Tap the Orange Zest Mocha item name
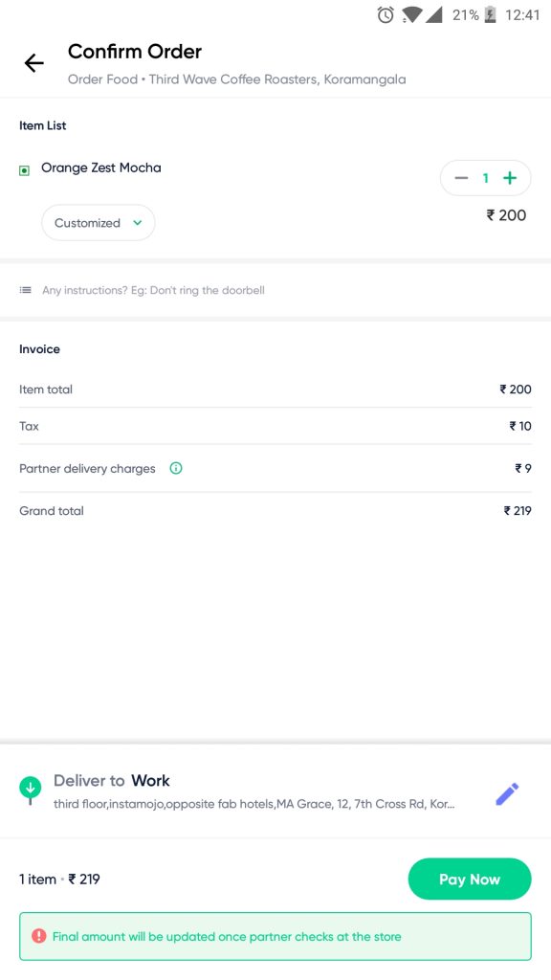This screenshot has width=551, height=980. pos(101,167)
